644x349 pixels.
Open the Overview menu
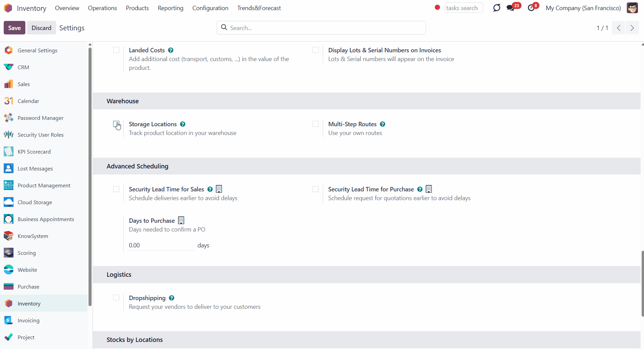tap(67, 8)
